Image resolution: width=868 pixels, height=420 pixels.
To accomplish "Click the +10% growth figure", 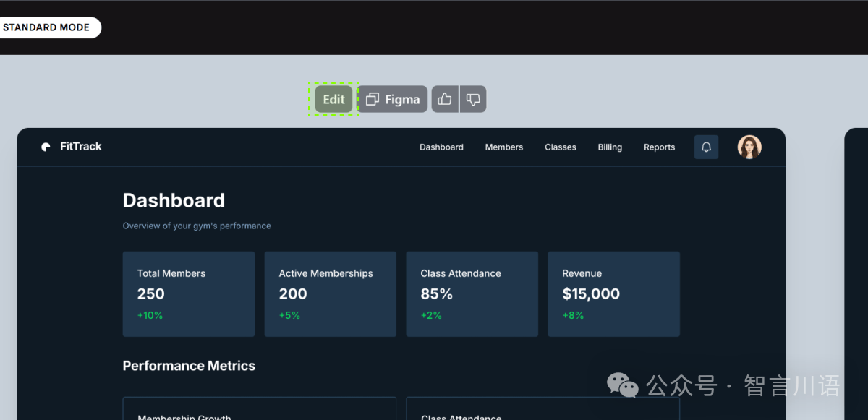I will 150,315.
